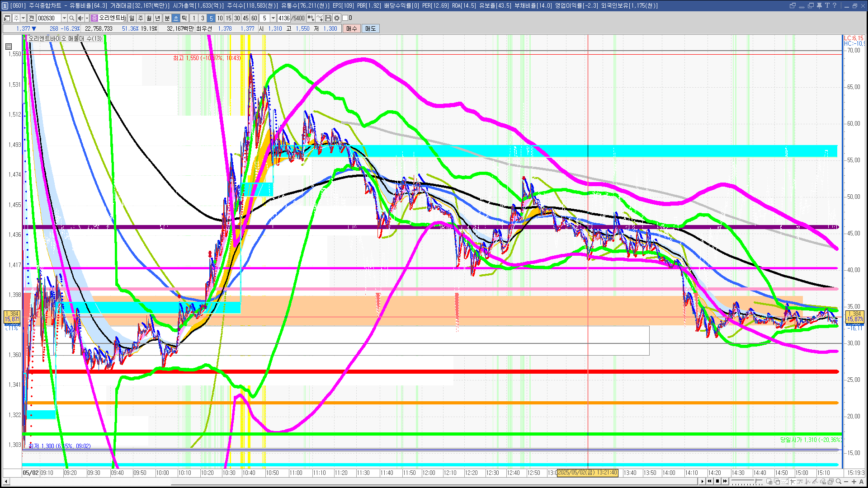The width and height of the screenshot is (868, 488).
Task: Click the save chart diskette icon
Action: point(328,18)
